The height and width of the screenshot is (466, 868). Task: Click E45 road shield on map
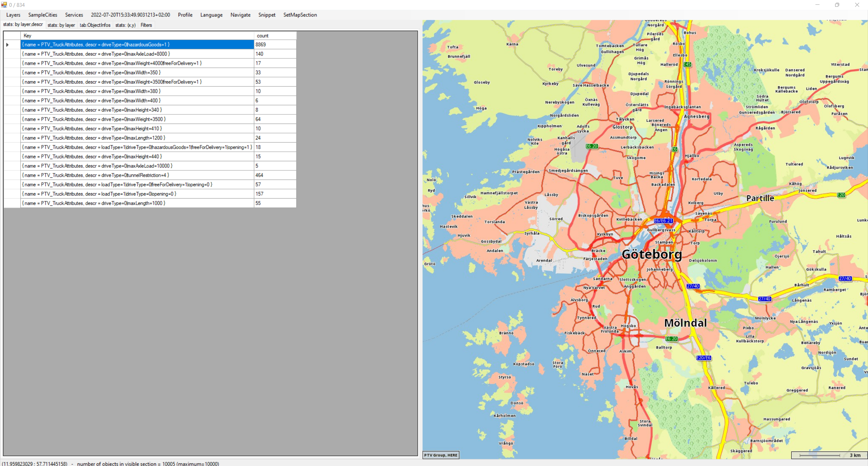(x=687, y=64)
